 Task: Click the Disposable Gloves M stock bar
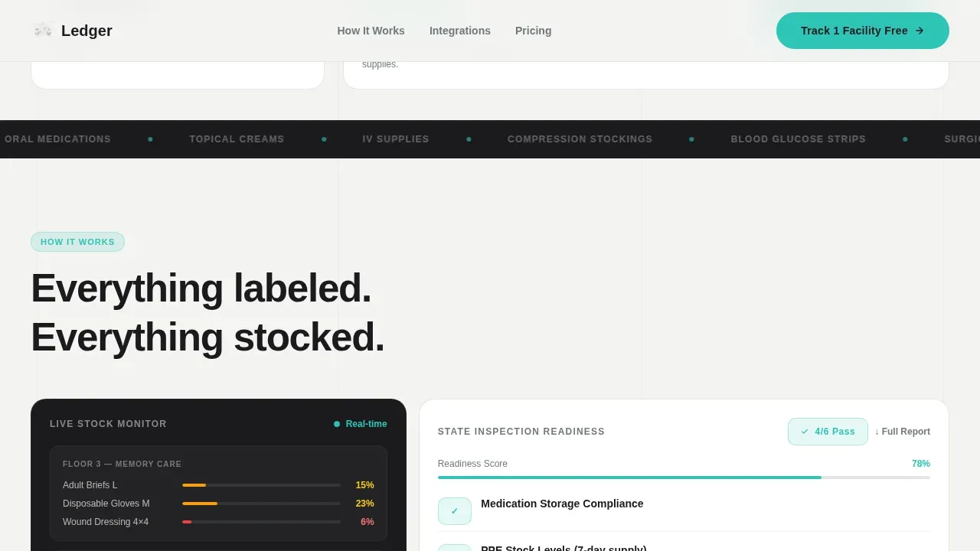261,504
